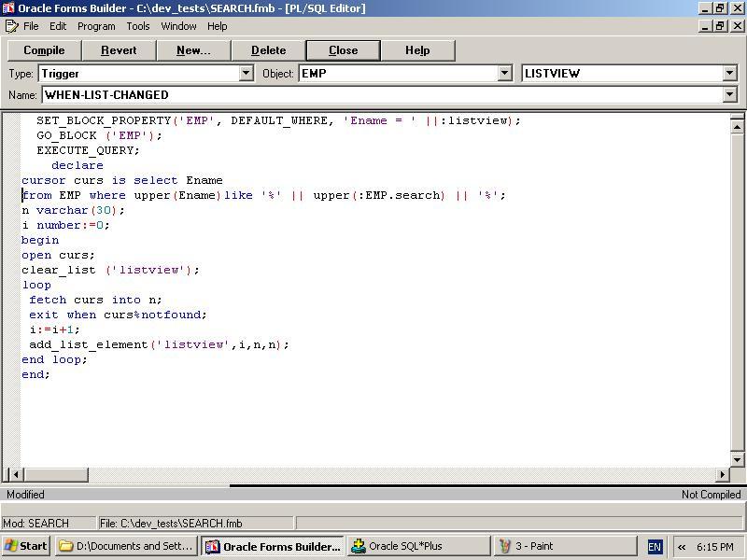
Task: Click the vertical scrollbar down arrow
Action: pyautogui.click(x=737, y=459)
